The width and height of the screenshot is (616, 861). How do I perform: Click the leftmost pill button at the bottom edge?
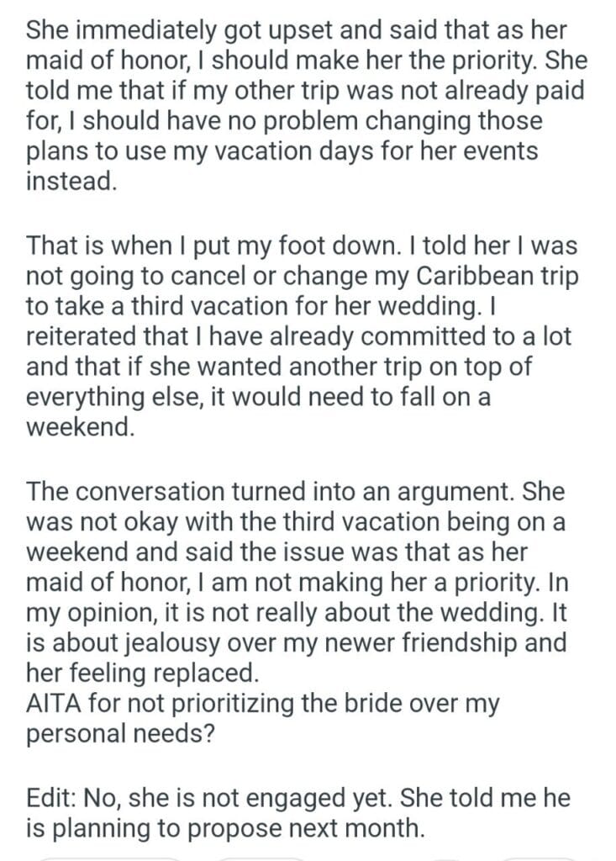pos(109,856)
